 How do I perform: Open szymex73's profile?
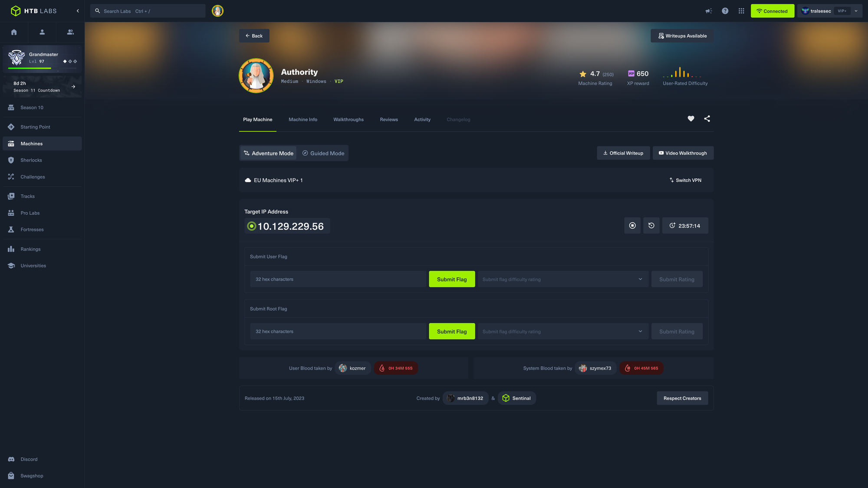point(596,368)
